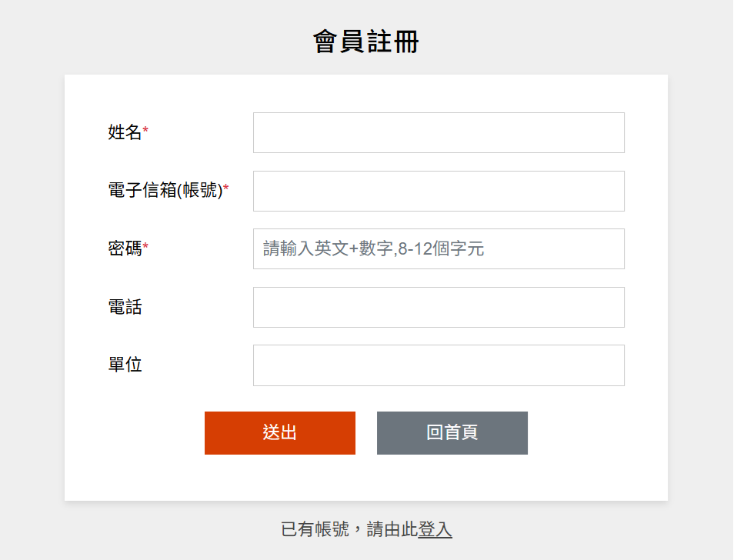The image size is (734, 560).
Task: Click the 姓名 name input field
Action: (x=439, y=133)
